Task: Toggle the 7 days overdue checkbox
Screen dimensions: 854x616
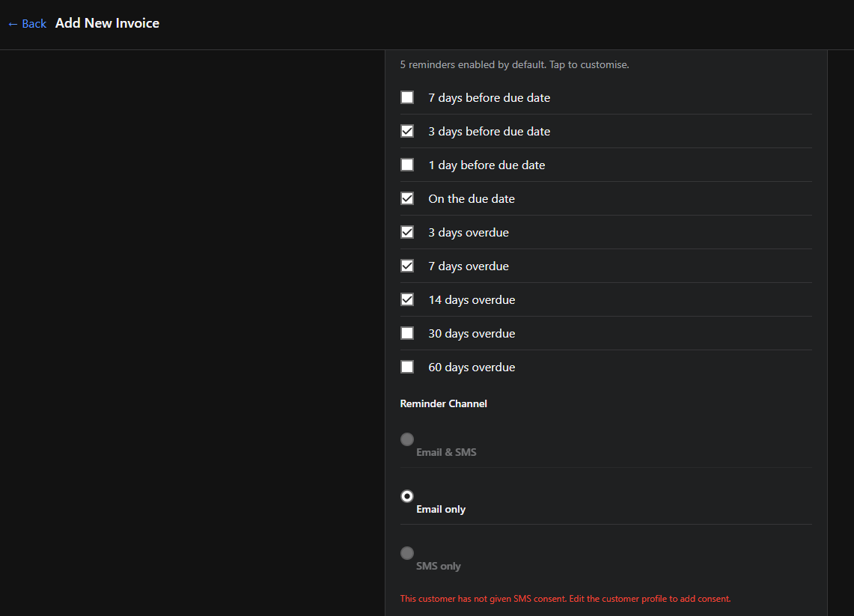Action: coord(407,266)
